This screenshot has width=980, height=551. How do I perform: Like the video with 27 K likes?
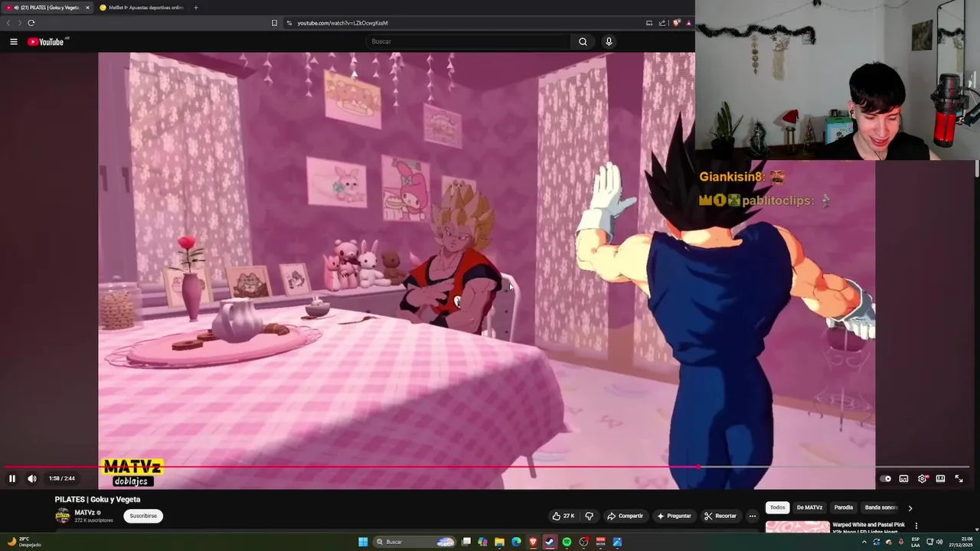563,516
